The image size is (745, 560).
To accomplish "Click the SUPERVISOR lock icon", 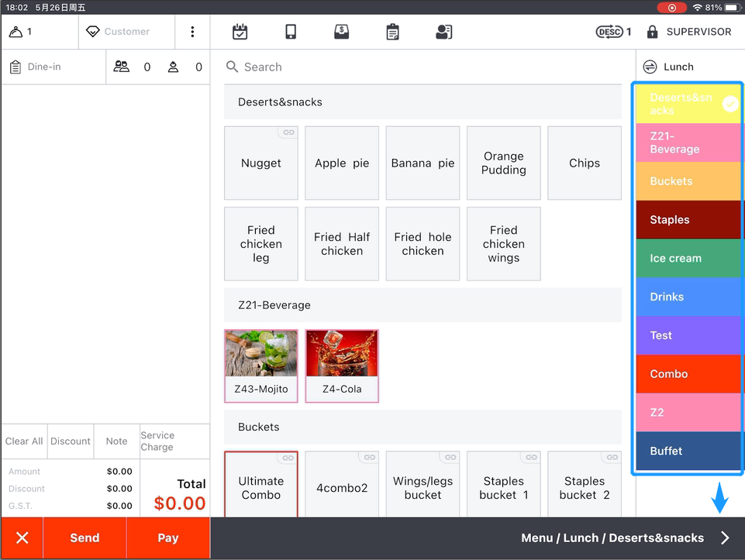I will (652, 32).
